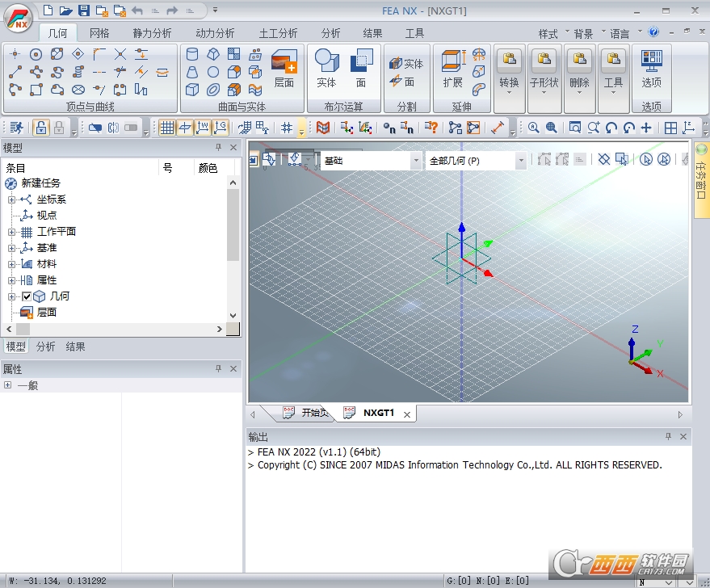
Task: Click the model tree horizontal scrollbar right arrow
Action: 220,329
